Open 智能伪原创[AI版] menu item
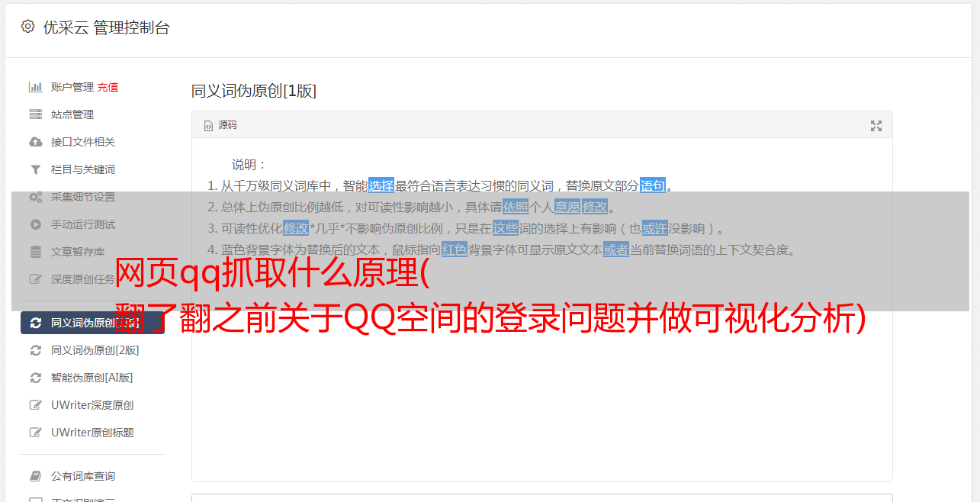 [x=92, y=378]
